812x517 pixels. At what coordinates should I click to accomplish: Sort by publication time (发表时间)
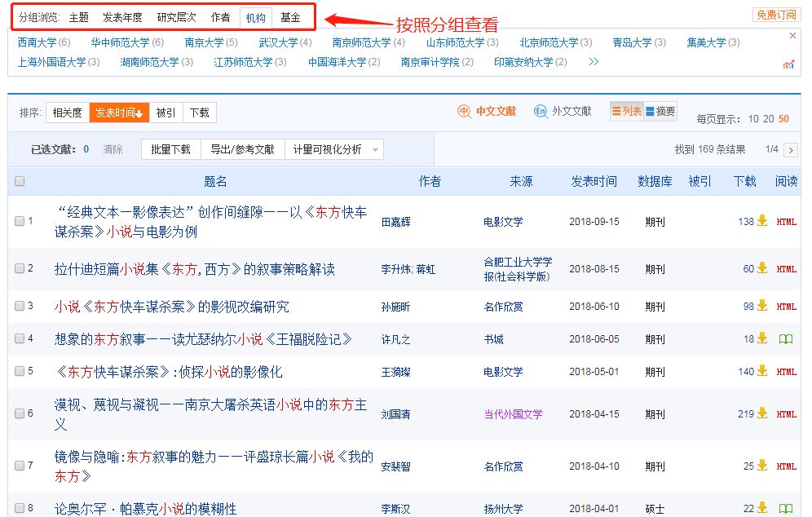119,113
